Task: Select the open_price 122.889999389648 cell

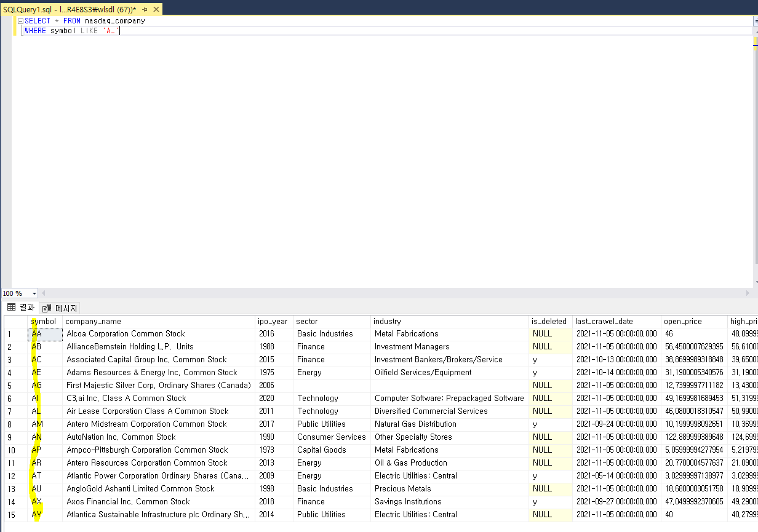Action: pos(695,437)
